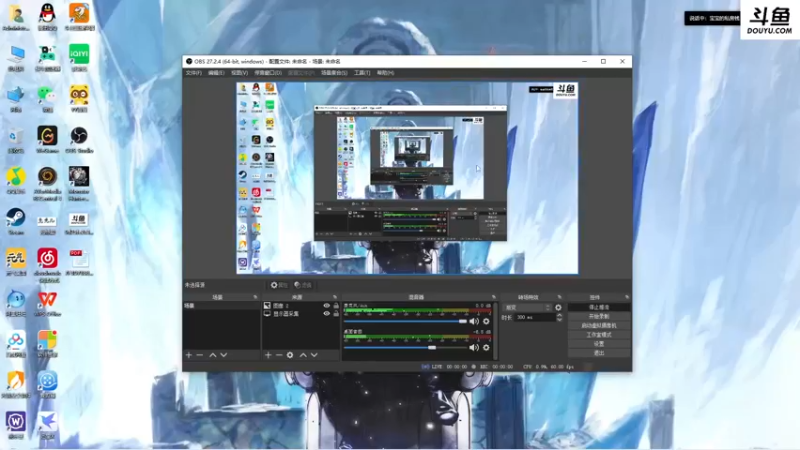The image size is (800, 450).
Task: Move scene down in Scenes panel
Action: pyautogui.click(x=223, y=355)
